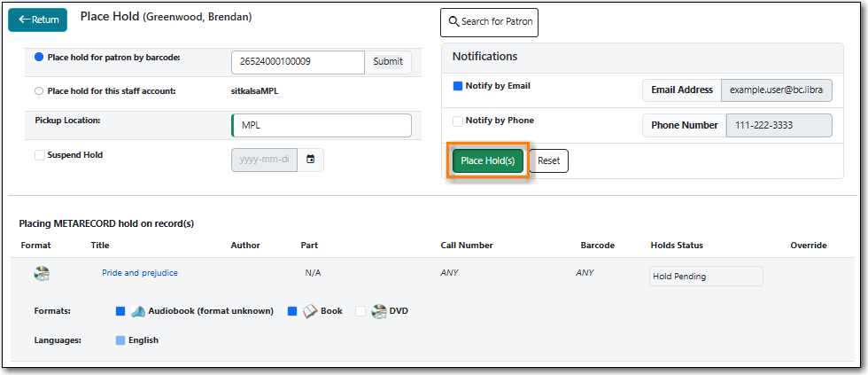Click the patron barcode input field

pyautogui.click(x=298, y=62)
